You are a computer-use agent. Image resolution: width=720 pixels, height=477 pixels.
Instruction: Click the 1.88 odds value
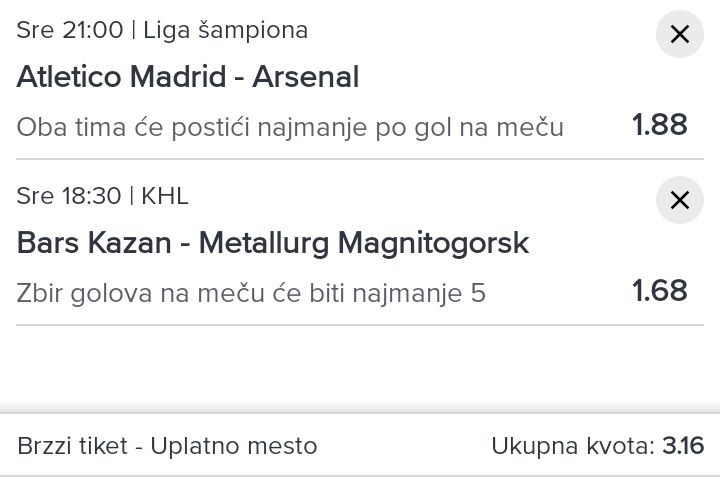[x=660, y=125]
